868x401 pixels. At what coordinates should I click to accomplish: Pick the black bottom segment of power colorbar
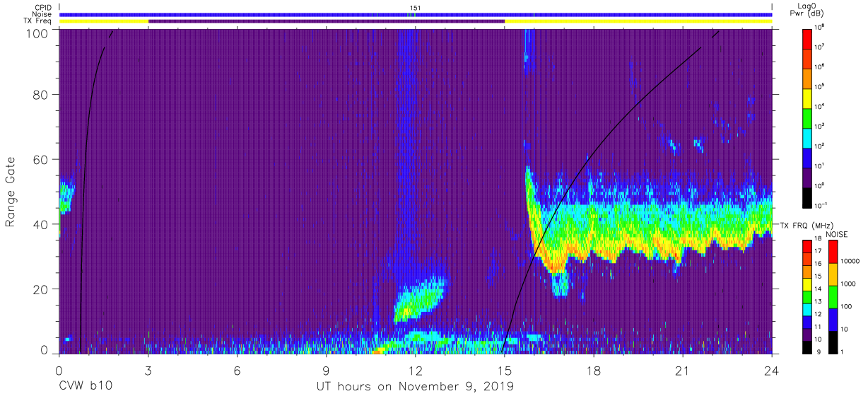(807, 199)
